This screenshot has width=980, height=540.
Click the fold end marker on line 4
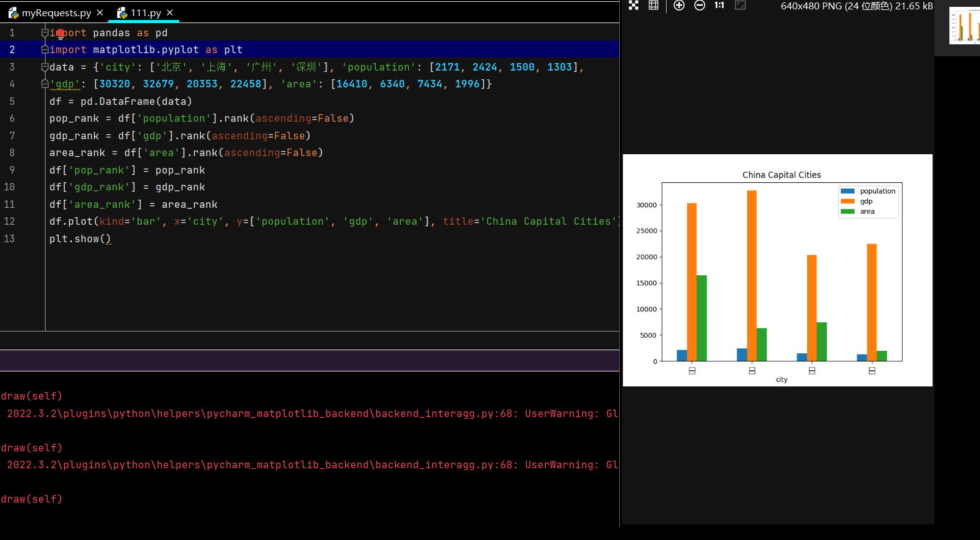click(44, 84)
